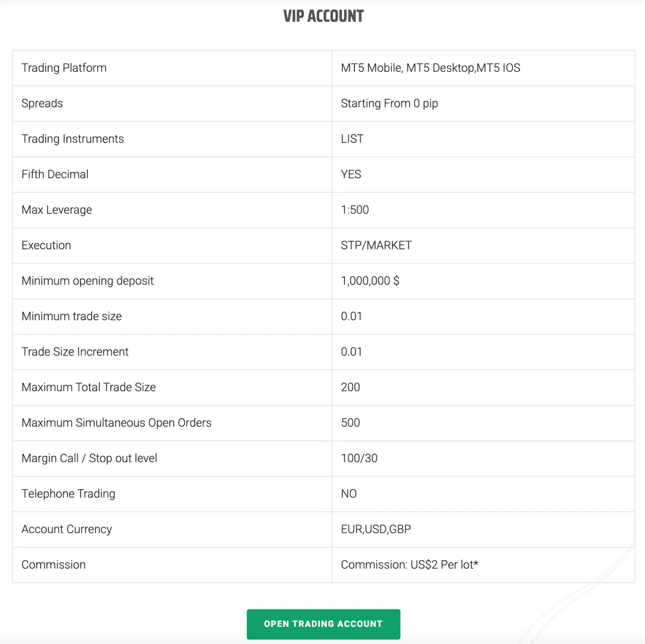Click the 1:500 leverage value
The width and height of the screenshot is (645, 644).
[x=355, y=210]
